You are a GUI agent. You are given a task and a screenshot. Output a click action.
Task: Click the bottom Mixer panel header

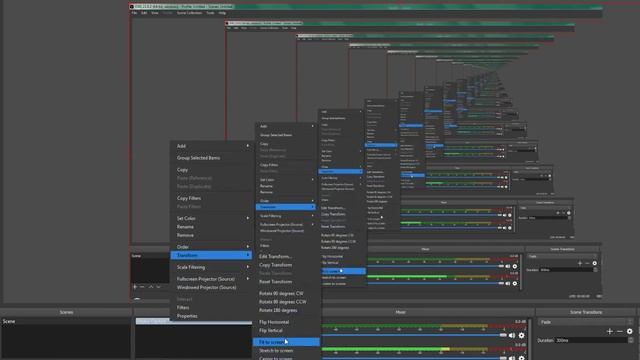pyautogui.click(x=400, y=312)
